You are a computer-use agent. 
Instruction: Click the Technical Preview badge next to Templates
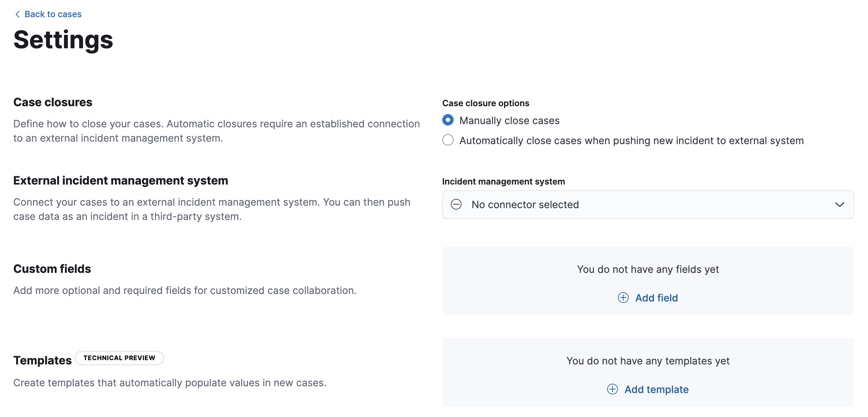click(x=119, y=358)
